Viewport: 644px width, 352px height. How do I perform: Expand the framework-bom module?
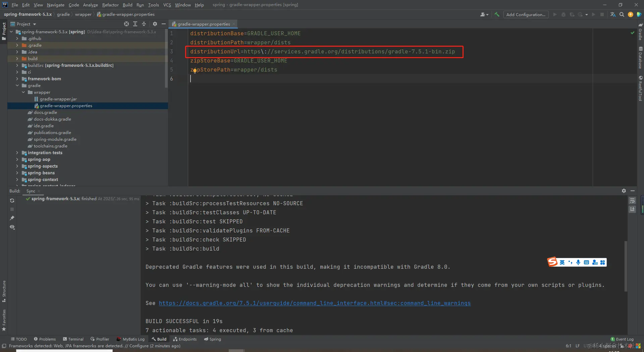coord(17,79)
